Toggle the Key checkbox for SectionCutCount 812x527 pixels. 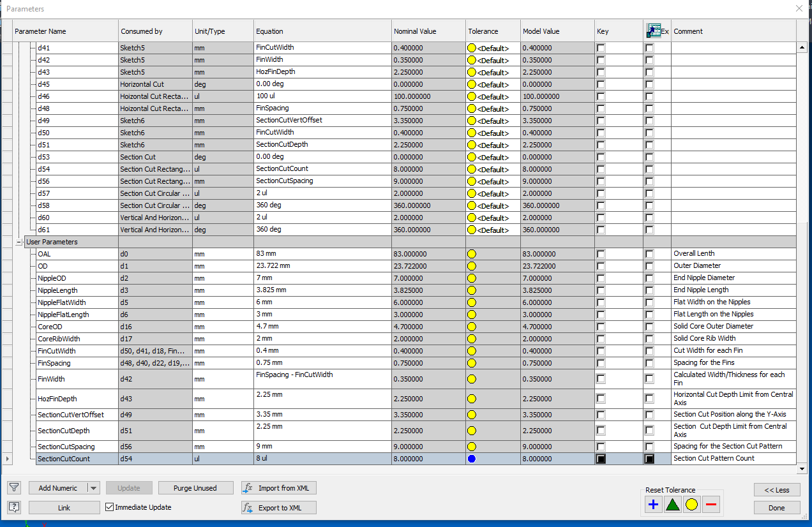(x=601, y=458)
